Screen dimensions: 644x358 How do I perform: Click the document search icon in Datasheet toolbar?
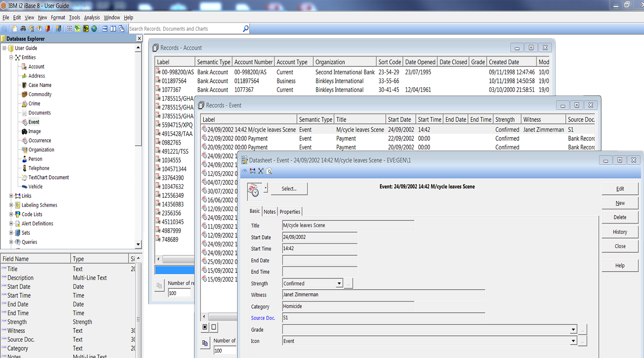269,171
